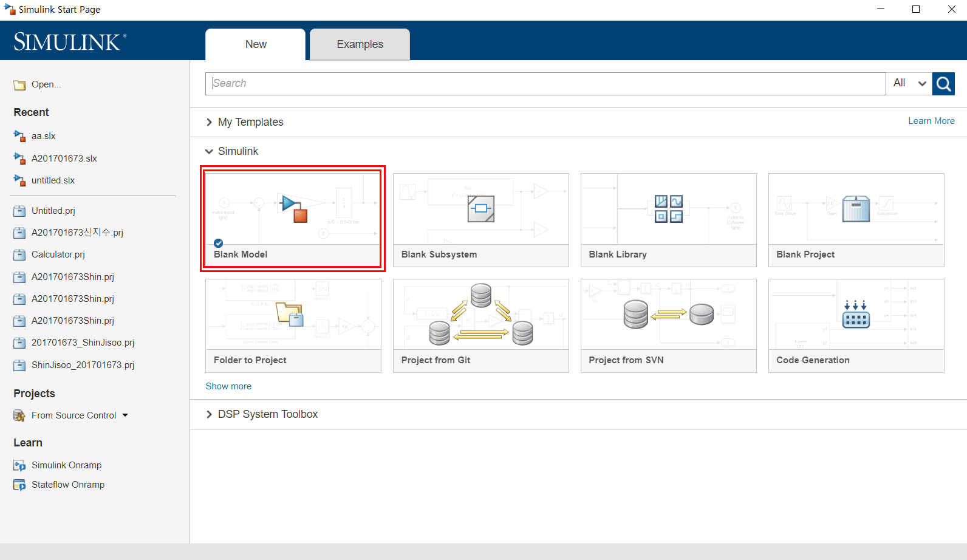This screenshot has width=967, height=560.
Task: Open recent project 201701673_ShinJisoo.prj
Action: pyautogui.click(x=83, y=343)
